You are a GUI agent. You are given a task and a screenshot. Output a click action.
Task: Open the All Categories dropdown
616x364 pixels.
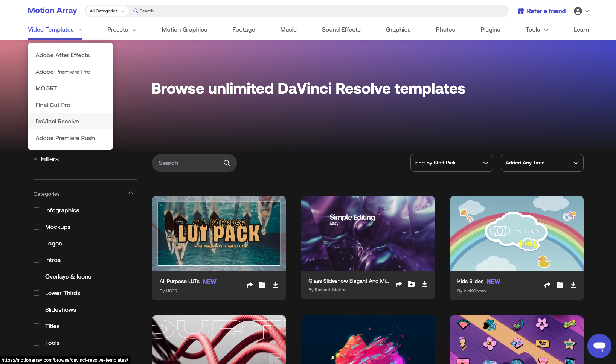point(107,11)
